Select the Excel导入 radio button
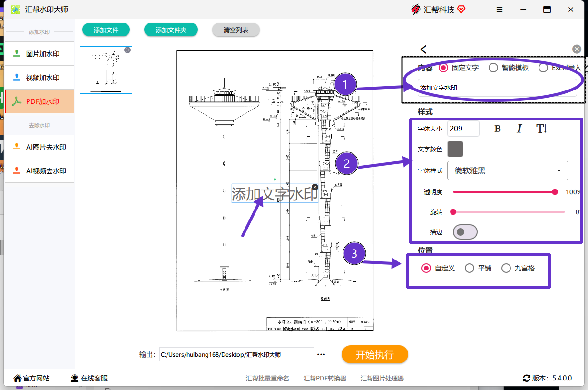This screenshot has height=390, width=588. pos(543,68)
